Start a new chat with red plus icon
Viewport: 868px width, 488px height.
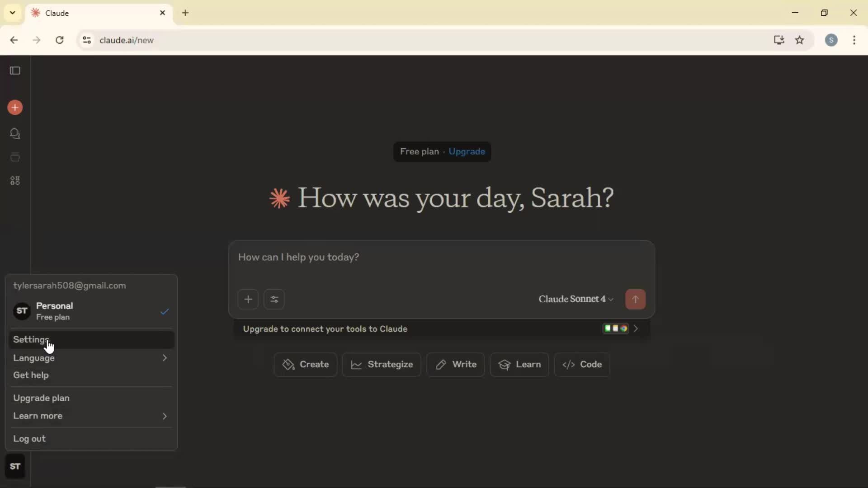(15, 108)
